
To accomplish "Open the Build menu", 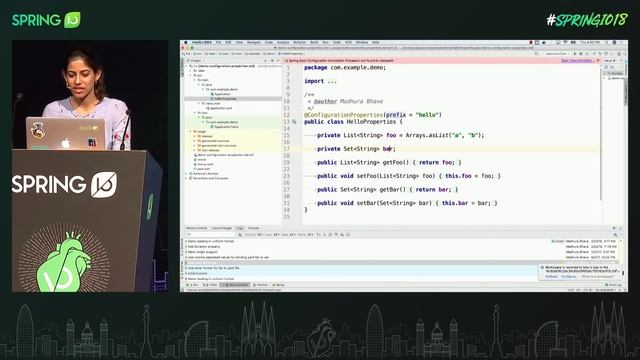I will click(x=314, y=42).
